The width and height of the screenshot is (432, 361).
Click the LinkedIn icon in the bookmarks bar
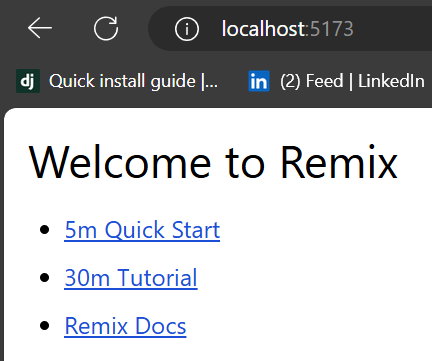coord(259,81)
